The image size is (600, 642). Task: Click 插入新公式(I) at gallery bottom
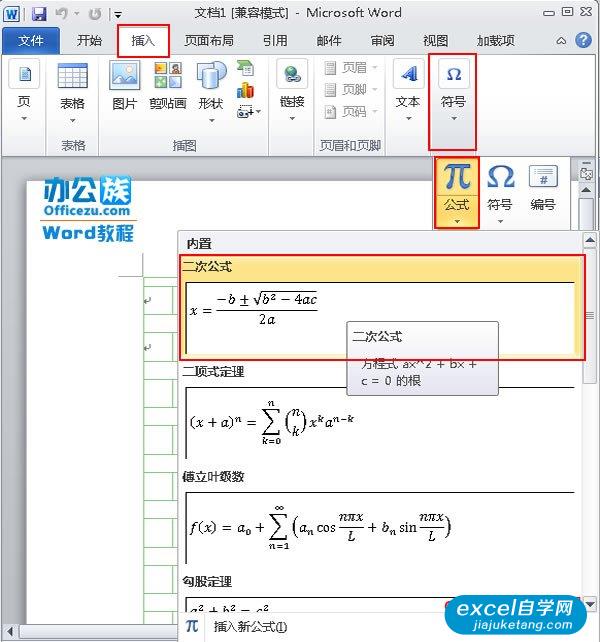coord(250,626)
